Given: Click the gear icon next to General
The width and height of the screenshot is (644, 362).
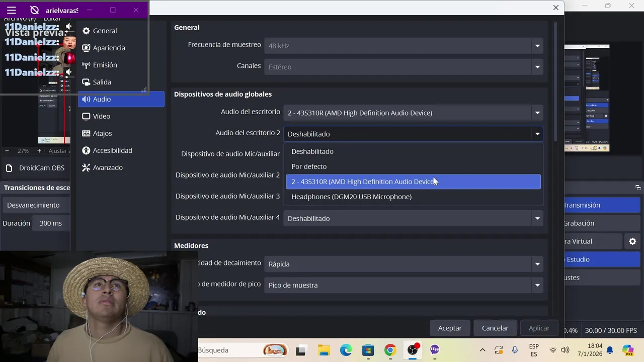Looking at the screenshot, I should 86,31.
